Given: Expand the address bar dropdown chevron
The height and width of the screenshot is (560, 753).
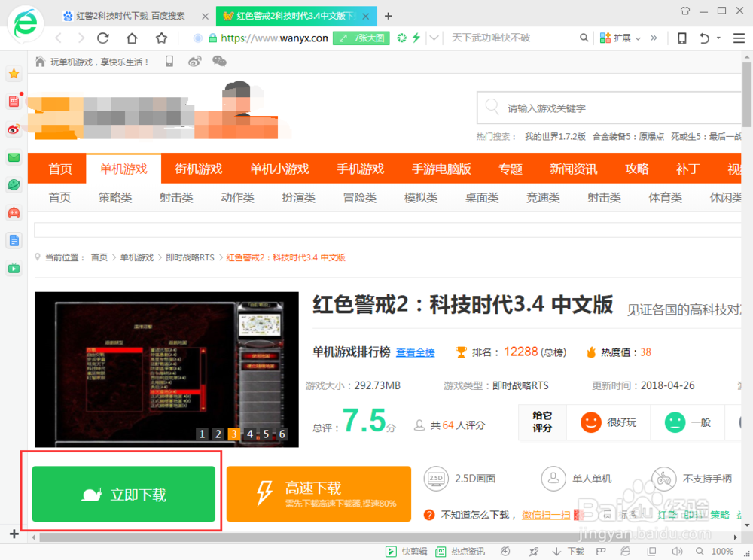Looking at the screenshot, I should (434, 38).
